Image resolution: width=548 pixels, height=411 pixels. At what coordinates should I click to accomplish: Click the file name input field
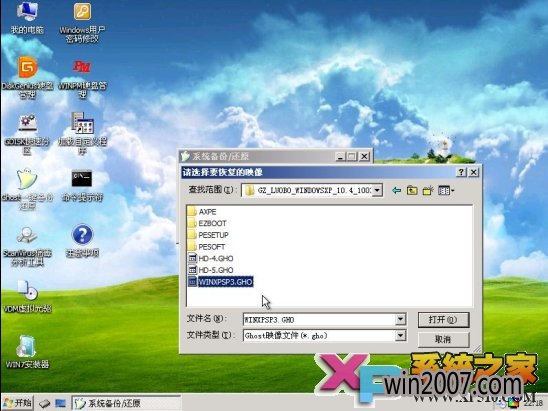click(320, 319)
